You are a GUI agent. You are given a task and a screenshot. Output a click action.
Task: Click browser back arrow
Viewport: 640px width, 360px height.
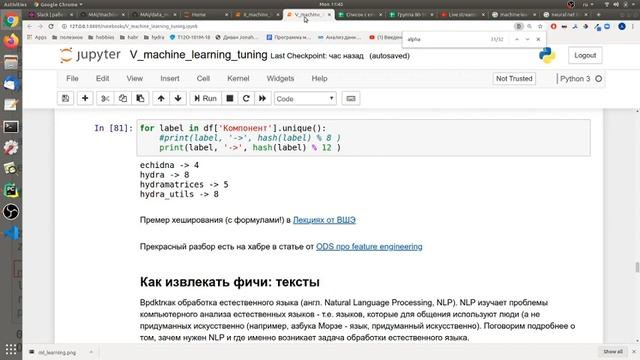pyautogui.click(x=29, y=26)
